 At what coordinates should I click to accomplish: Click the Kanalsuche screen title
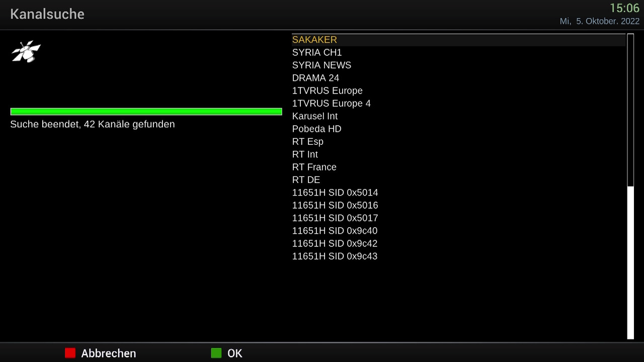(47, 14)
